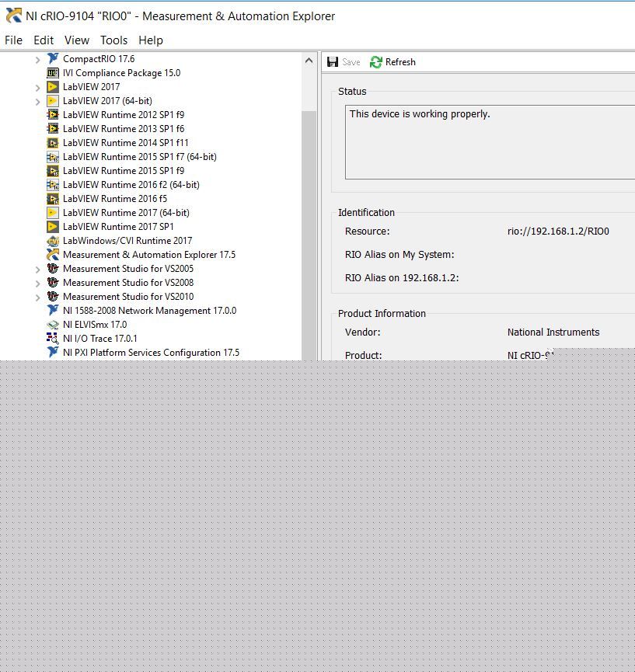Select LabVIEW Runtime 2013 SP1 f6 icon

tap(52, 128)
